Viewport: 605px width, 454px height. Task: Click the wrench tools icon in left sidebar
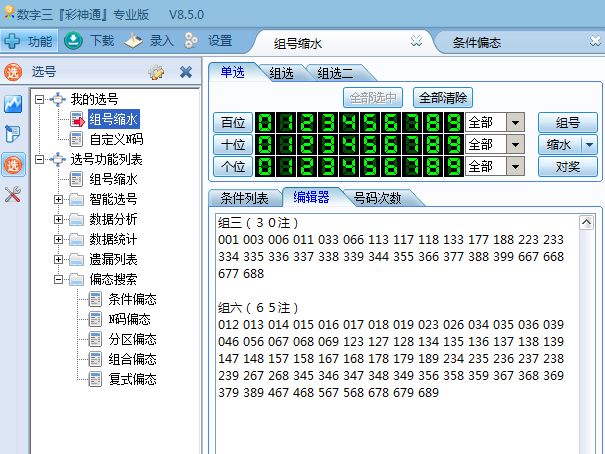(14, 194)
